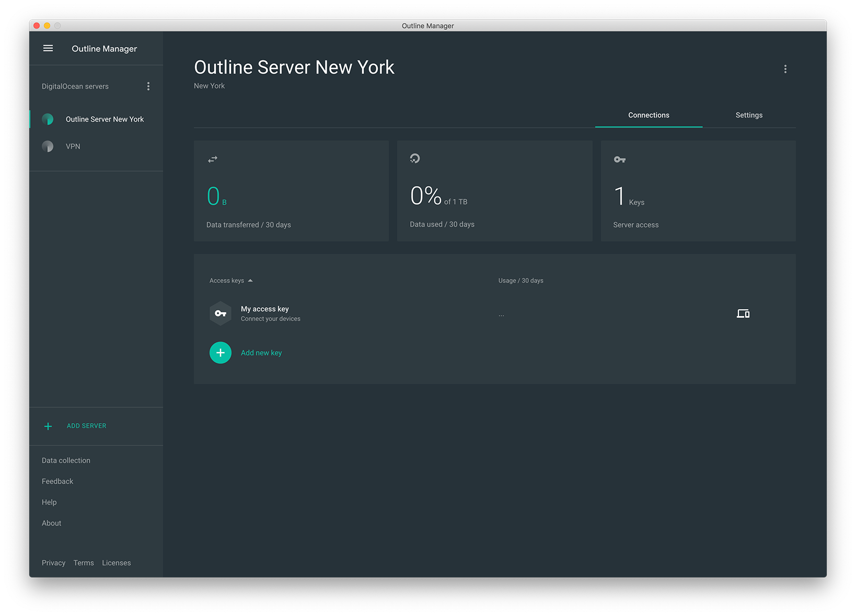Image resolution: width=856 pixels, height=616 pixels.
Task: Click the data transfer arrows icon
Action: pyautogui.click(x=213, y=159)
